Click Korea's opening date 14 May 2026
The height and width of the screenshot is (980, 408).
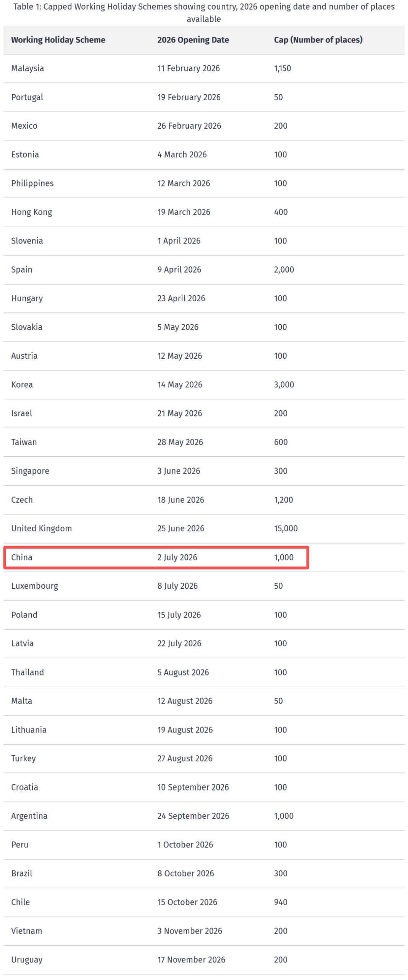[180, 384]
